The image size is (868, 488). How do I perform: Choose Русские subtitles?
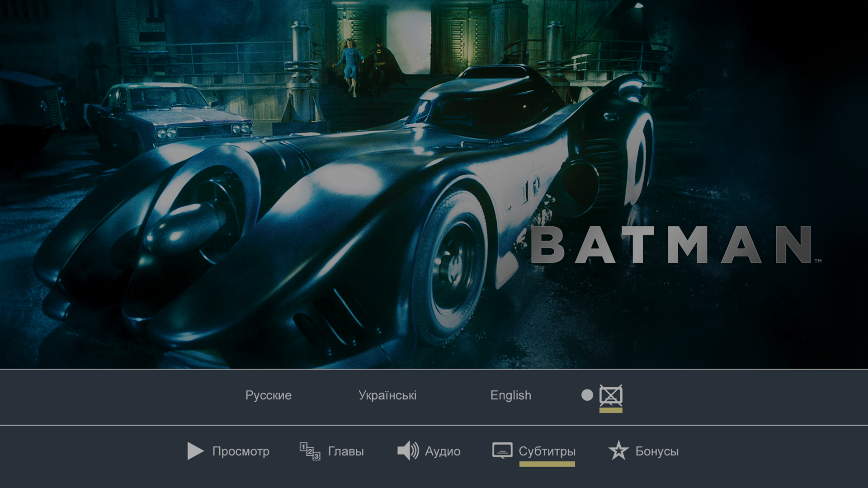click(x=269, y=395)
